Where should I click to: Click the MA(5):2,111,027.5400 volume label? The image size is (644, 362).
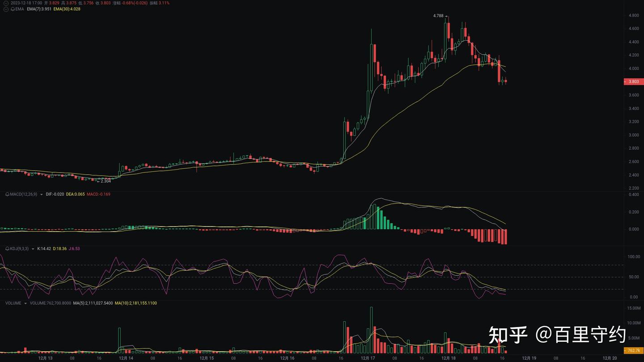click(93, 303)
